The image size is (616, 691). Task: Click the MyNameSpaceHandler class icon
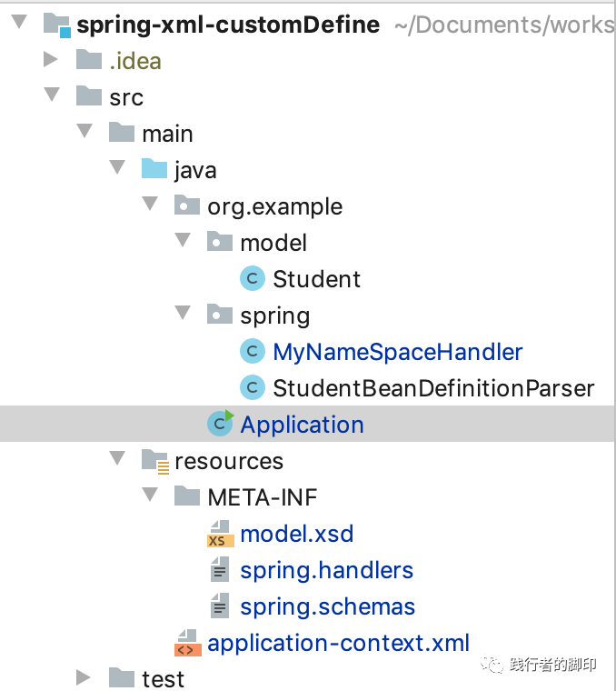pos(252,352)
